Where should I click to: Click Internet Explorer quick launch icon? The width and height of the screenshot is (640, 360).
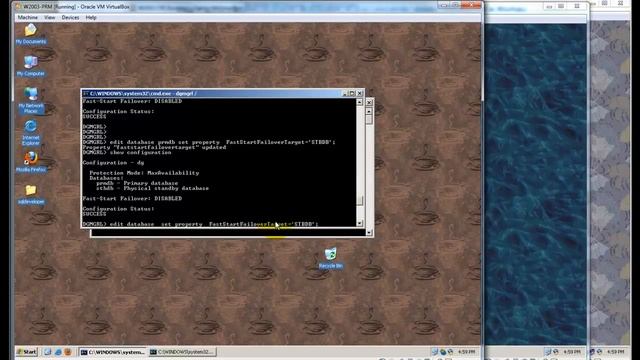[x=58, y=352]
